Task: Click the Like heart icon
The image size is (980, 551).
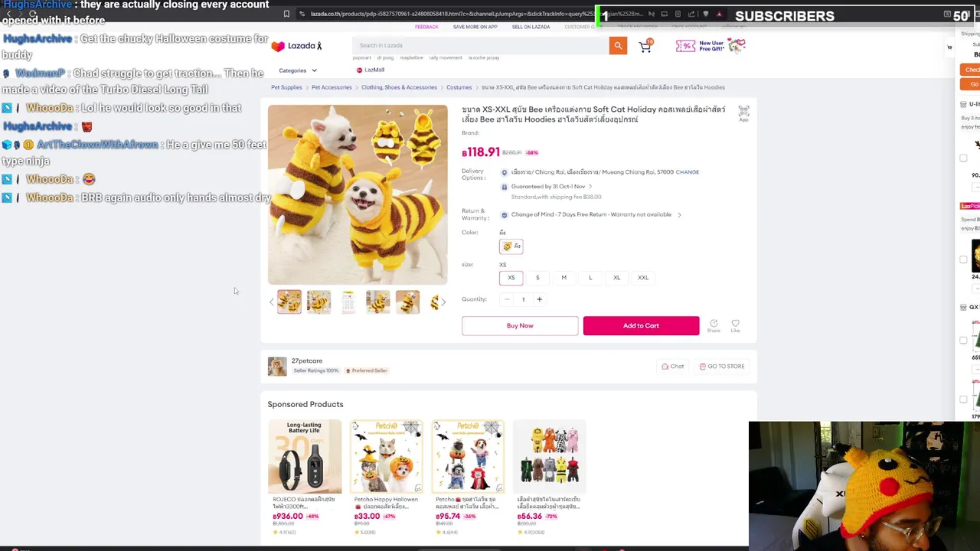Action: click(735, 326)
